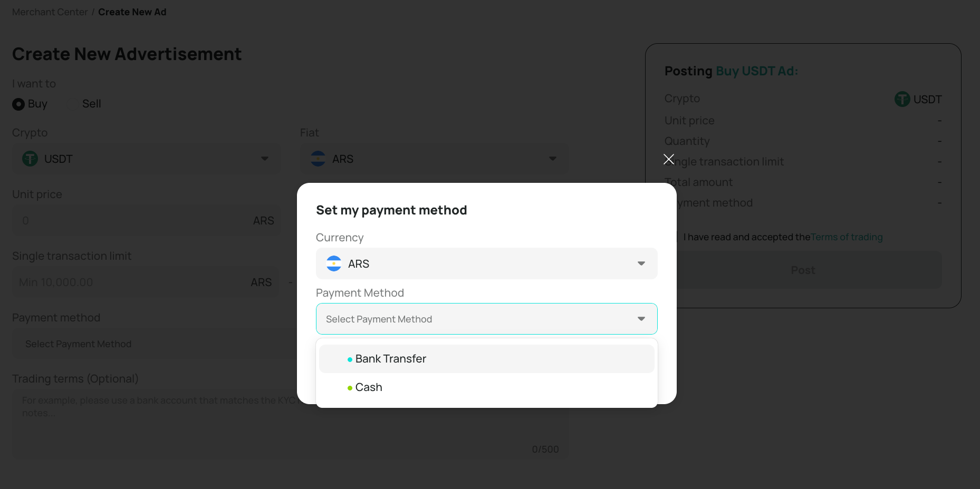Click the cyan dot beside Bank Transfer

[350, 359]
